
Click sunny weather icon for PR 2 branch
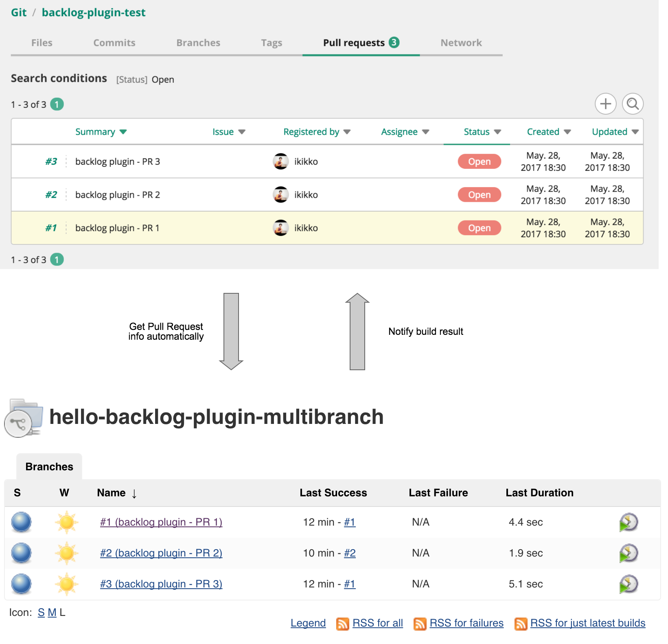click(x=67, y=553)
